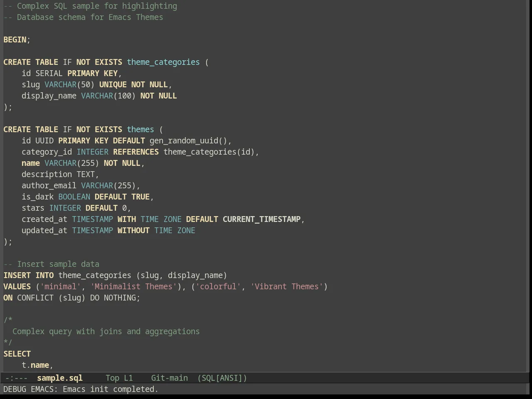Click the comment '-- Complex SQL sample for highlighting'
The height and width of the screenshot is (399, 532).
(x=90, y=6)
